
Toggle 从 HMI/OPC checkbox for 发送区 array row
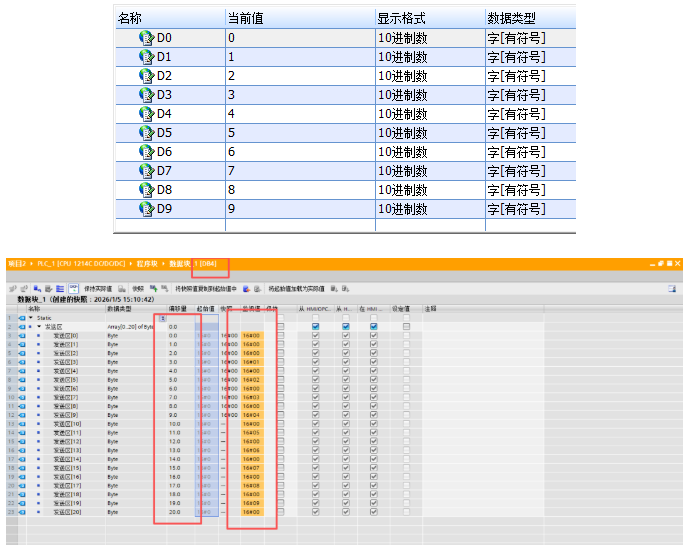tap(315, 327)
